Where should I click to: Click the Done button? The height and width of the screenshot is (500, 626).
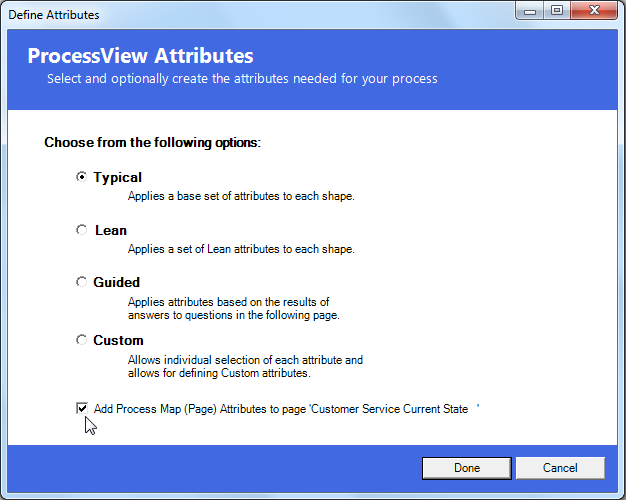point(467,468)
